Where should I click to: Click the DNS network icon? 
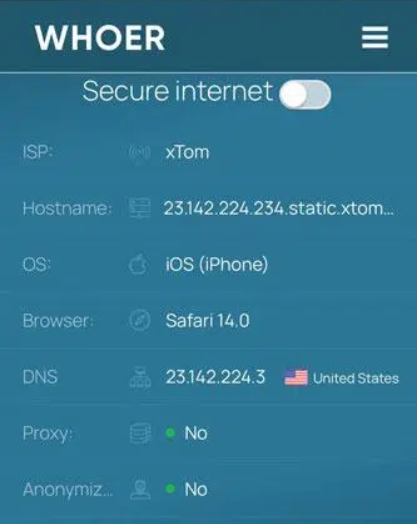[140, 377]
